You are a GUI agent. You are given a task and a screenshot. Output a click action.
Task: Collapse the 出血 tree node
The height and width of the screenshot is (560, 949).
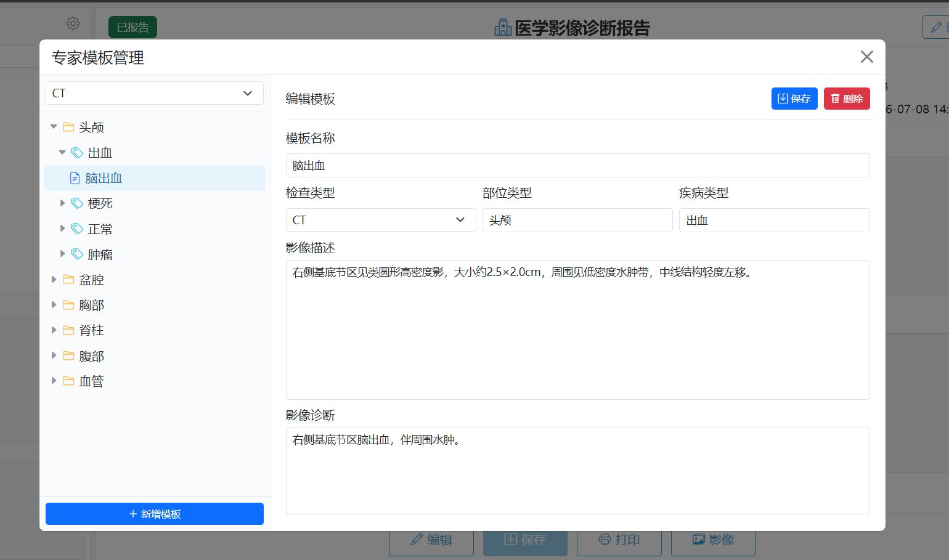coord(62,152)
